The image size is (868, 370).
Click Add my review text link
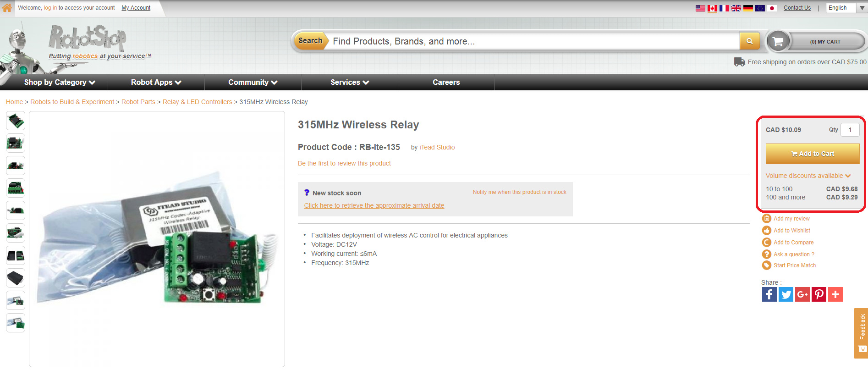click(x=791, y=219)
